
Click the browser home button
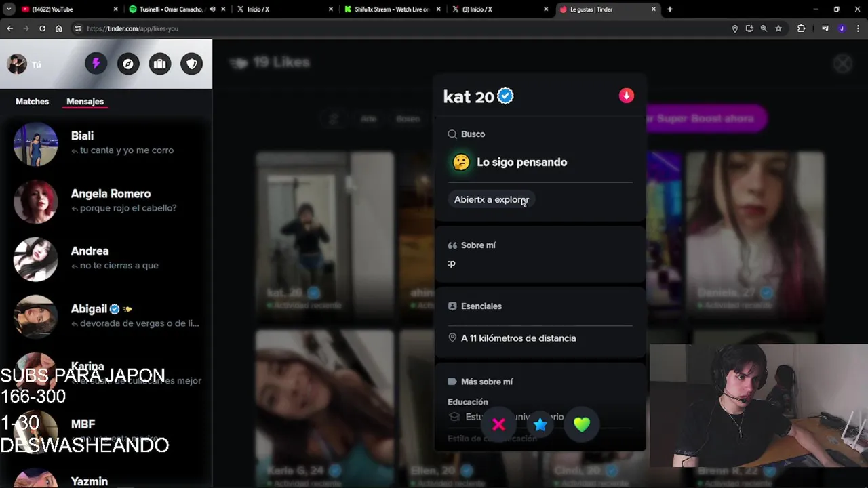click(58, 28)
